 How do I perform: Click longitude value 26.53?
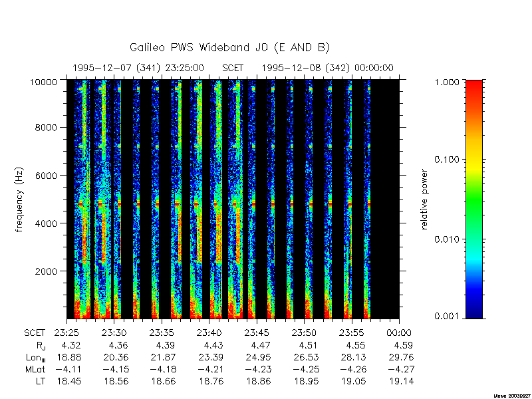coord(307,357)
